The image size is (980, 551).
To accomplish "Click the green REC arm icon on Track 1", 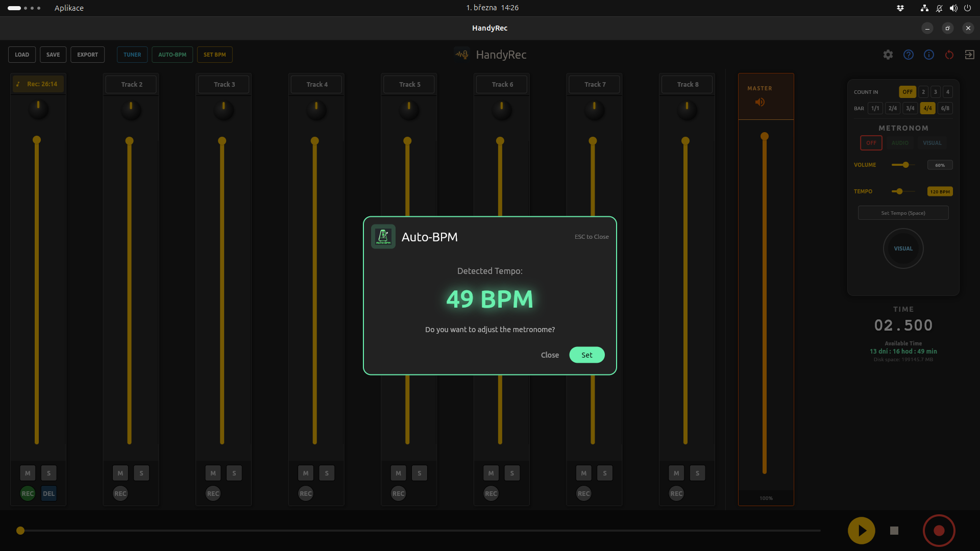I will point(27,493).
